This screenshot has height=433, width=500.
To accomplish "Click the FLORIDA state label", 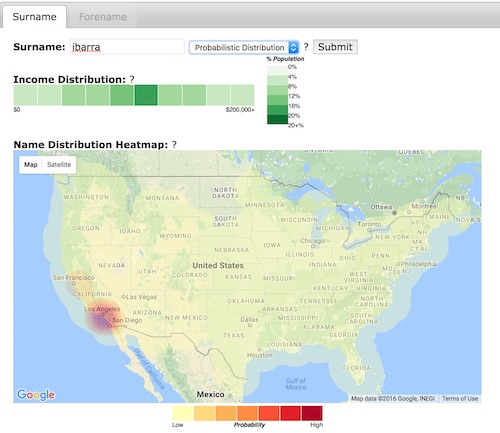I will click(x=357, y=368).
